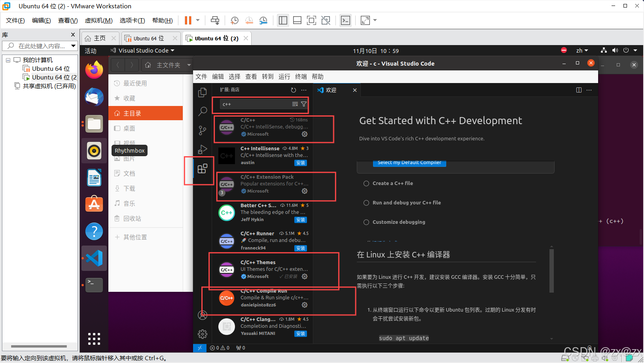
Task: Close the Ubuntu 64 位 (2) tab
Action: pos(246,38)
